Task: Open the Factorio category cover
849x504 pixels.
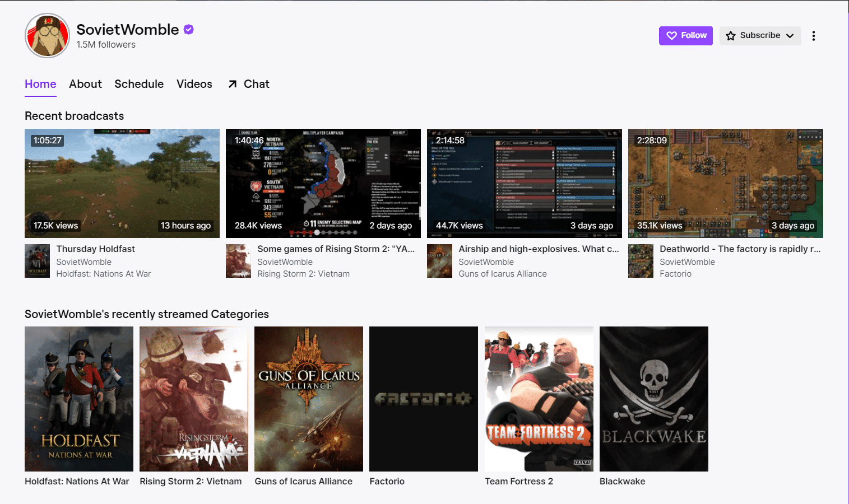Action: tap(424, 399)
